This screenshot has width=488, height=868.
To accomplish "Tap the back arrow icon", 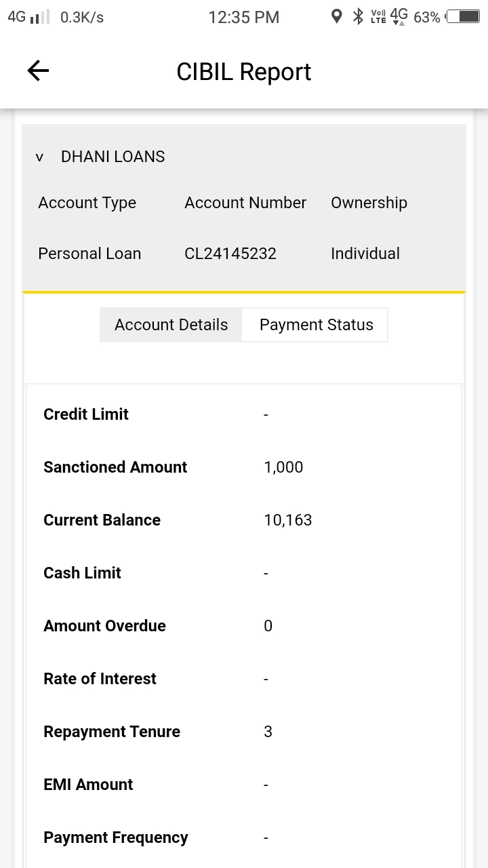I will point(38,71).
